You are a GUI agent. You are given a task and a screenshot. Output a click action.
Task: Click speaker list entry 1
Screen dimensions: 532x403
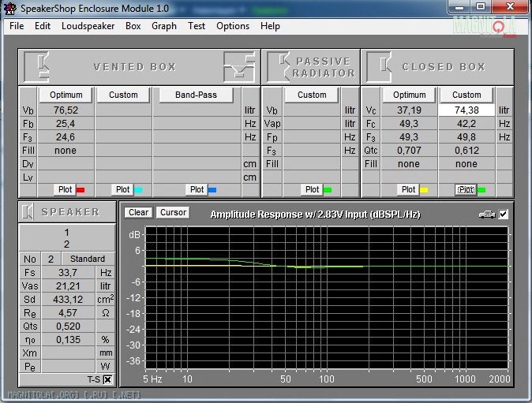pyautogui.click(x=67, y=233)
